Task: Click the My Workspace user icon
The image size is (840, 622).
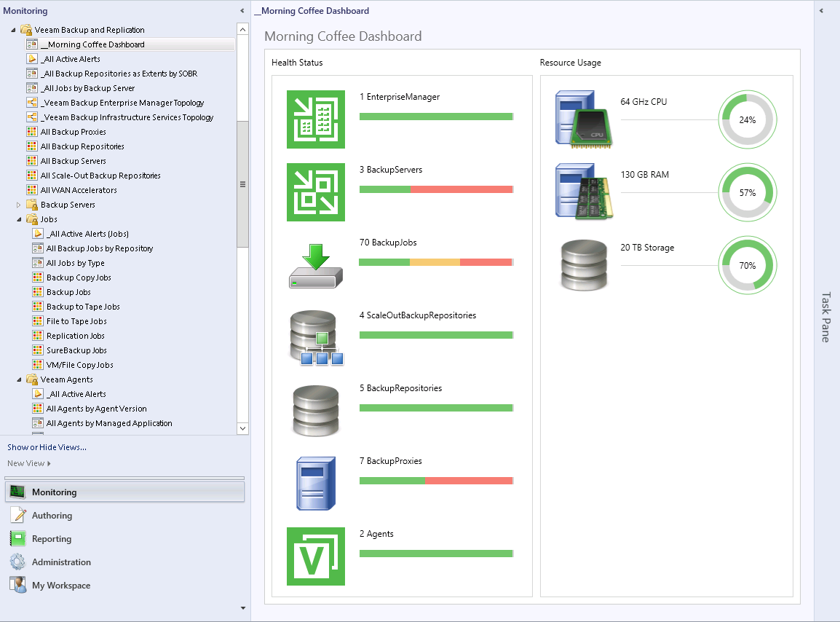Action: (17, 585)
